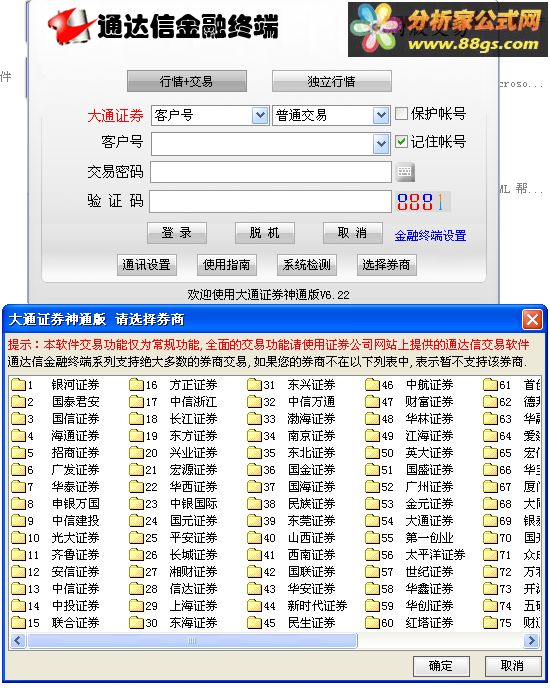The height and width of the screenshot is (688, 550).
Task: Click the folder icon next to 平安证券
Action: (x=137, y=538)
